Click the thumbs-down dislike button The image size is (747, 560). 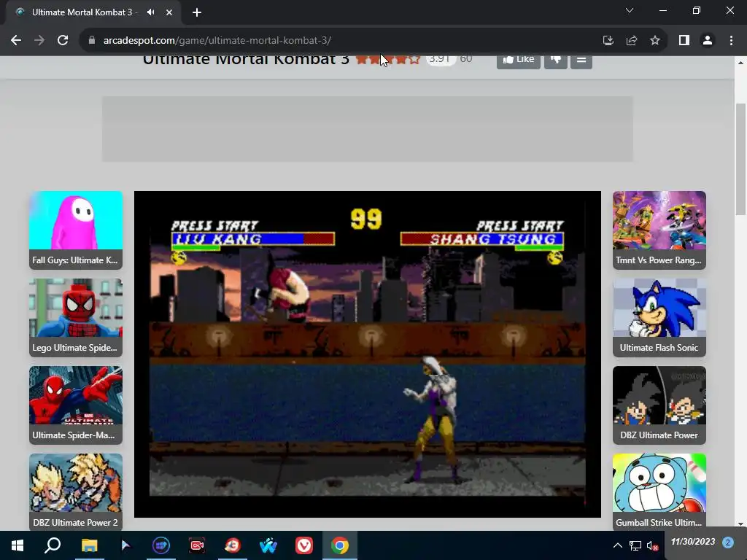[555, 60]
